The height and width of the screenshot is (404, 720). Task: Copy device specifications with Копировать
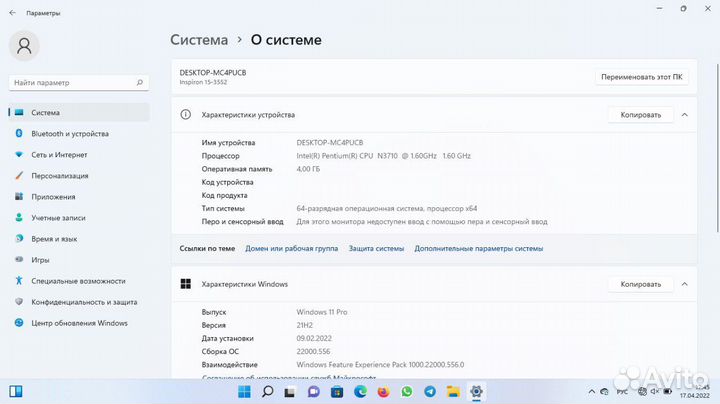point(641,115)
